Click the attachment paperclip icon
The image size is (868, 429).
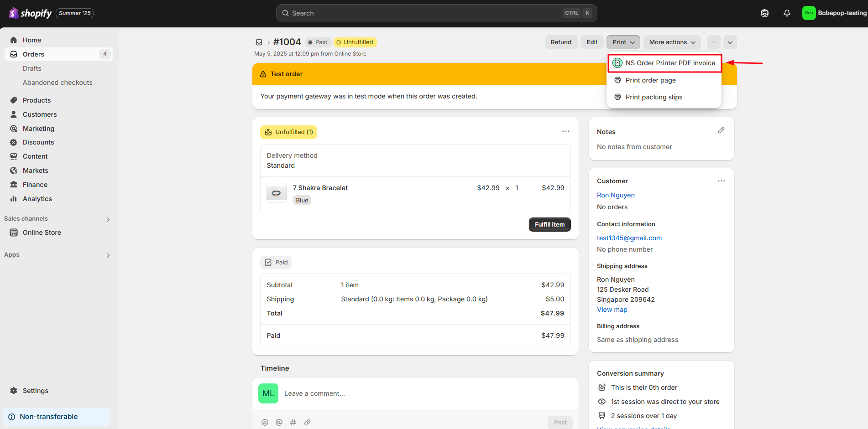308,423
